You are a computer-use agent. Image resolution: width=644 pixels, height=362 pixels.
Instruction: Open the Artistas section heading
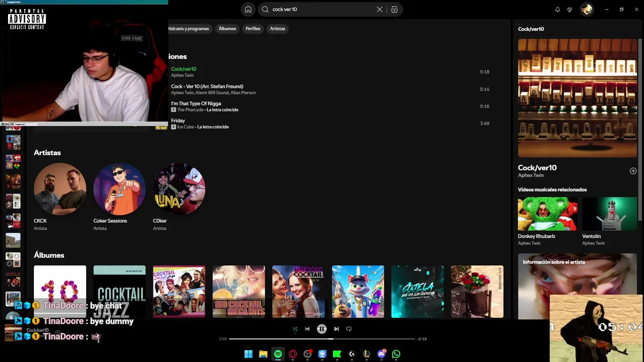tap(47, 153)
